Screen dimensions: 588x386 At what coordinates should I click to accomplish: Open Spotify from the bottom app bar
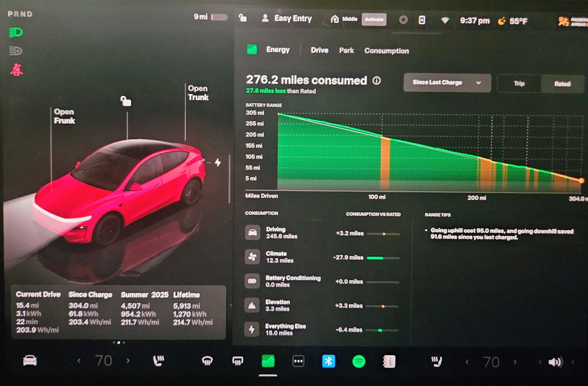(x=359, y=362)
